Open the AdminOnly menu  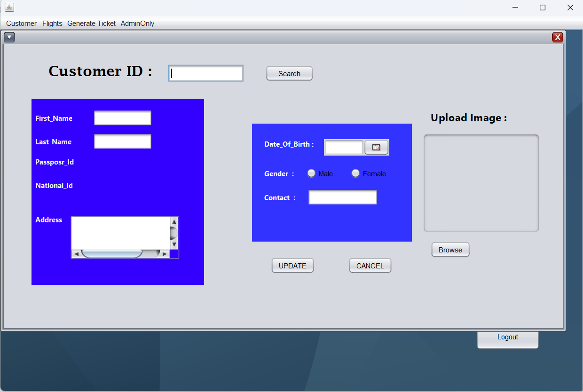137,24
